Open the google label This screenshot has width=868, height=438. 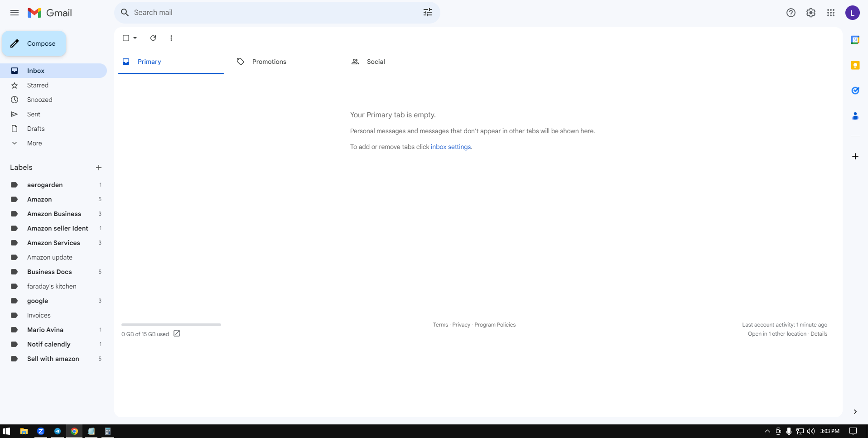53,301
